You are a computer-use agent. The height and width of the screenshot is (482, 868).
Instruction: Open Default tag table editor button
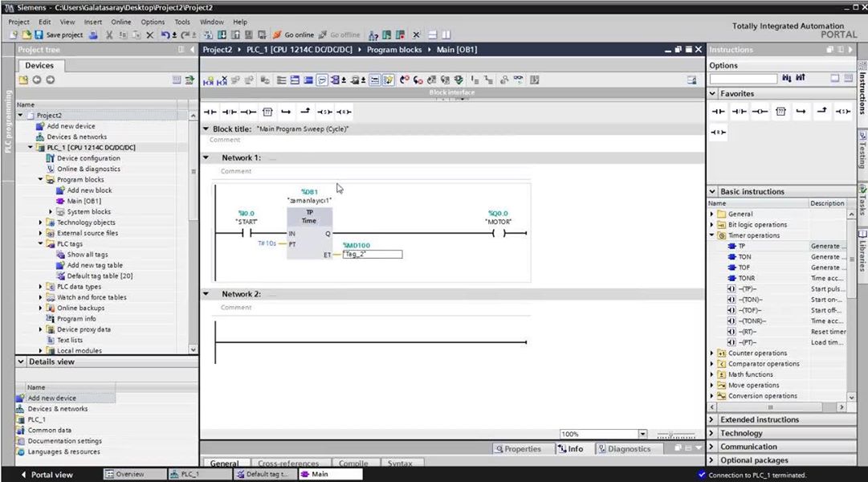click(264, 474)
